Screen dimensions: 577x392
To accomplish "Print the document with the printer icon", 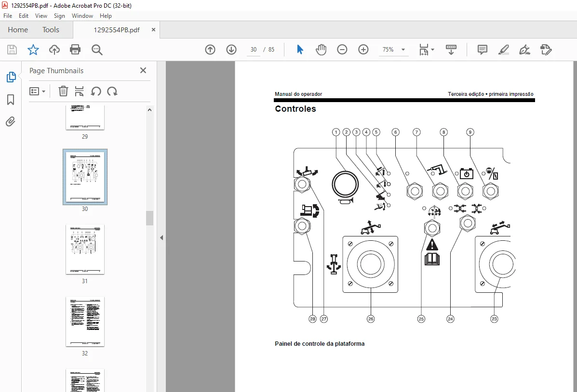I will click(x=75, y=50).
